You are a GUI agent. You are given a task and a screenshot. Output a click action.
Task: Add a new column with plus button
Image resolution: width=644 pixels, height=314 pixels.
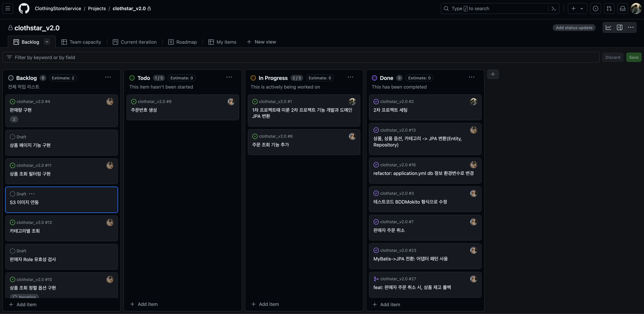click(x=493, y=74)
